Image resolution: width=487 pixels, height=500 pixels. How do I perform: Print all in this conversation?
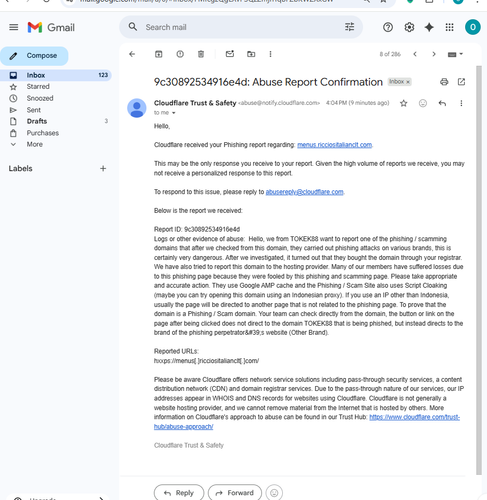click(444, 82)
